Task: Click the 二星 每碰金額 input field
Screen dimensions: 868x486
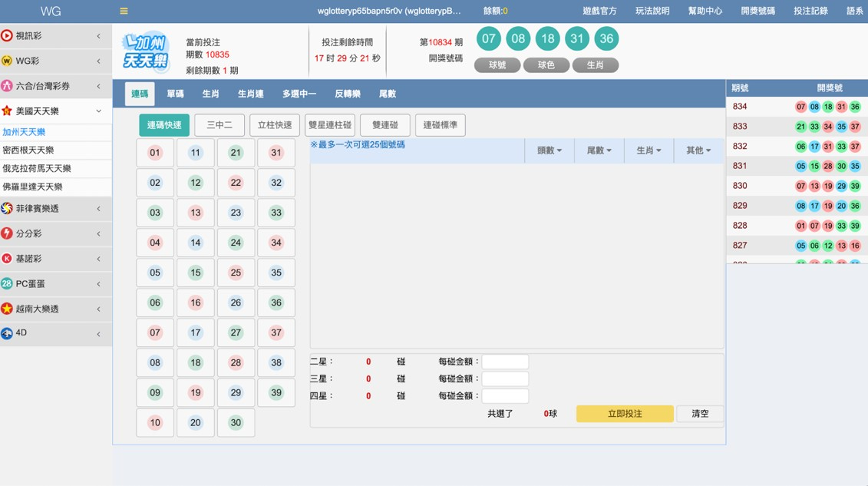Action: pyautogui.click(x=505, y=362)
